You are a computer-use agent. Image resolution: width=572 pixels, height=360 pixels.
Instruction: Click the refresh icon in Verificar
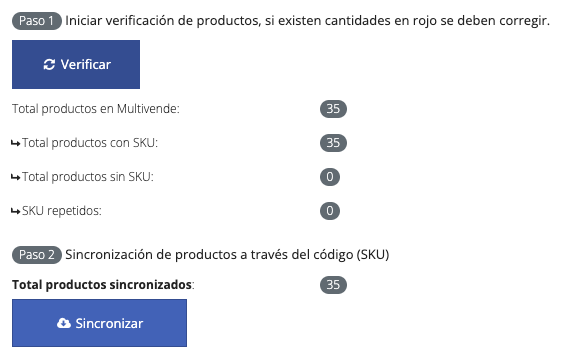tap(49, 65)
